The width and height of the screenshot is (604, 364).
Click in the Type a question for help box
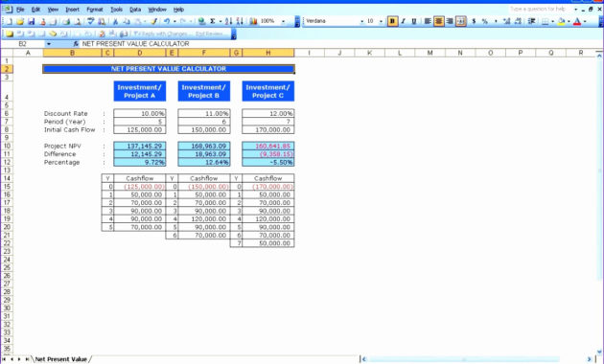pos(539,9)
